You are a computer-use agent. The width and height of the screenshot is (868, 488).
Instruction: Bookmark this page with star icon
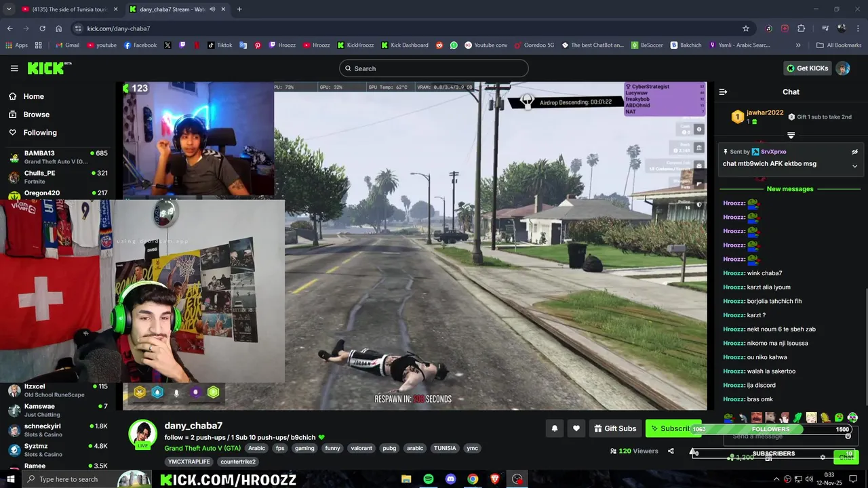[746, 28]
